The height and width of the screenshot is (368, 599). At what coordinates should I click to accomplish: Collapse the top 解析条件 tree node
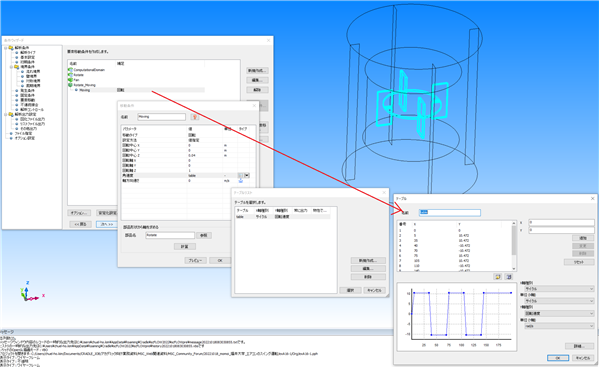pyautogui.click(x=6, y=48)
